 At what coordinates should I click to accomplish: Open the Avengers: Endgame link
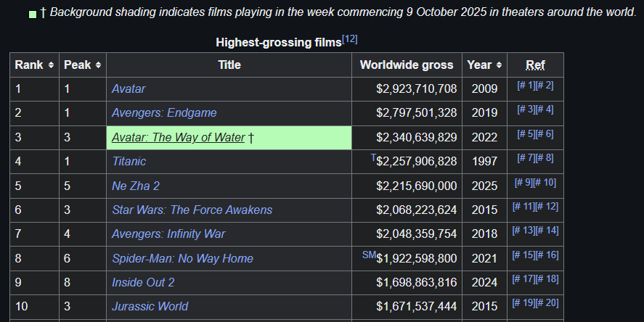click(164, 113)
